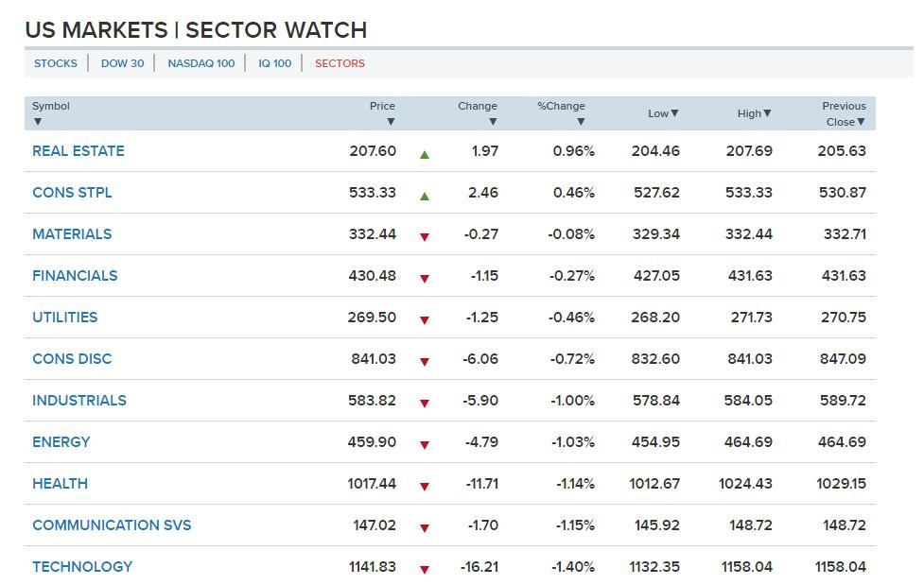The width and height of the screenshot is (924, 585).
Task: Sort by Price column arrow
Action: pos(391,122)
